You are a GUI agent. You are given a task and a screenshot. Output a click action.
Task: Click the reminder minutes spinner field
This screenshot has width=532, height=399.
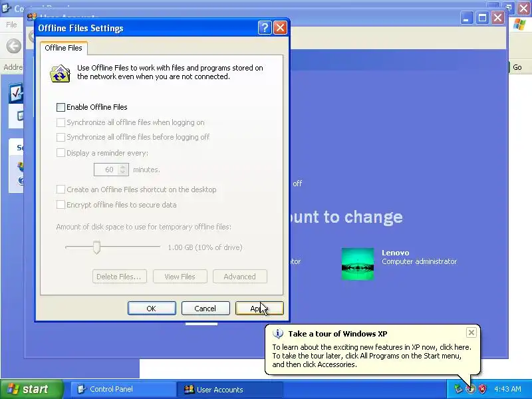pos(111,170)
